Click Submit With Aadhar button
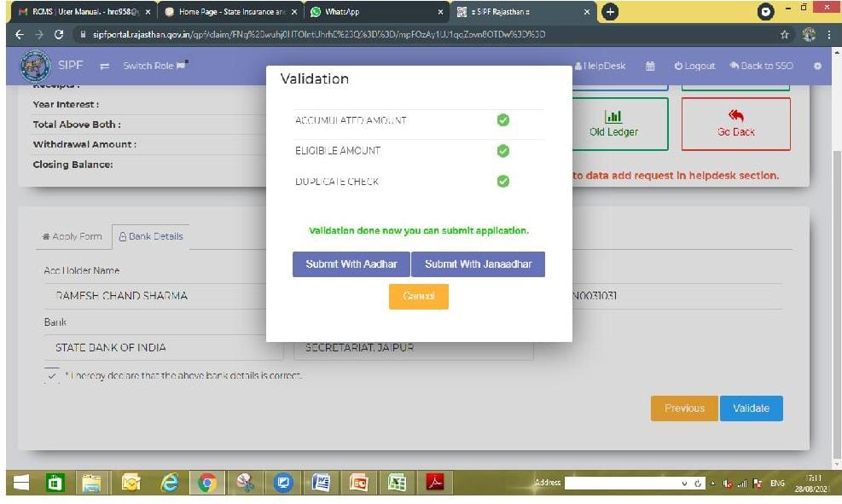 pyautogui.click(x=351, y=264)
